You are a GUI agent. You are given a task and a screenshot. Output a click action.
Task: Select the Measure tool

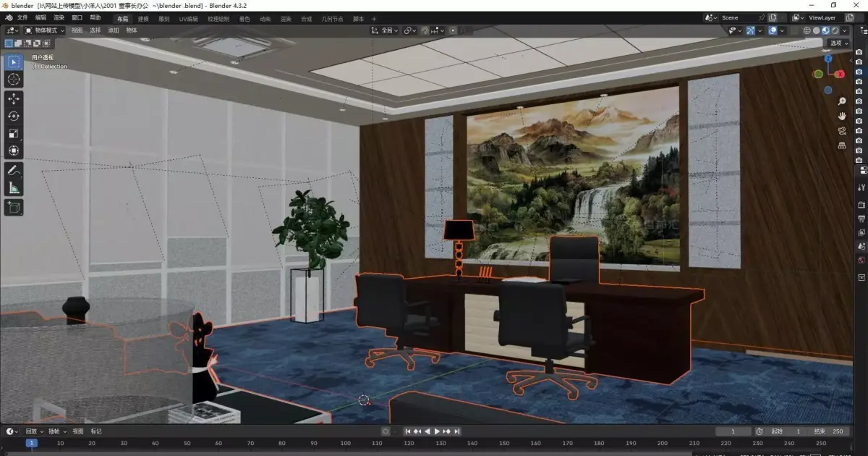[14, 188]
